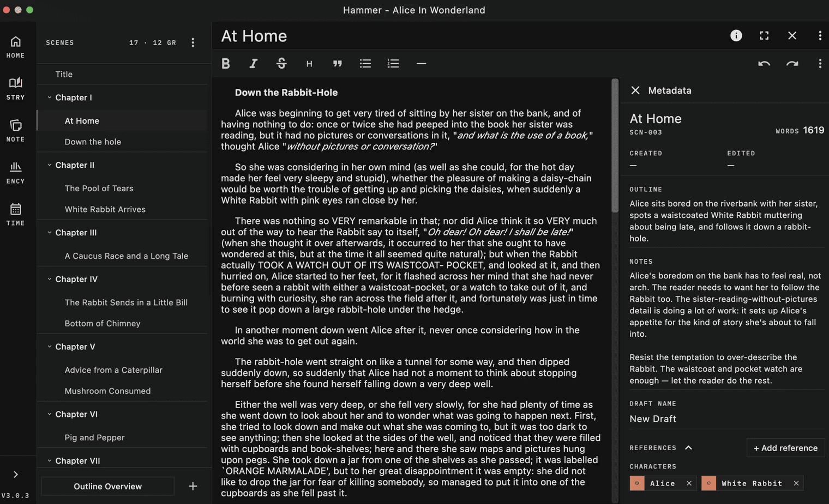Open scene header more options menu
This screenshot has width=829, height=504.
[820, 35]
